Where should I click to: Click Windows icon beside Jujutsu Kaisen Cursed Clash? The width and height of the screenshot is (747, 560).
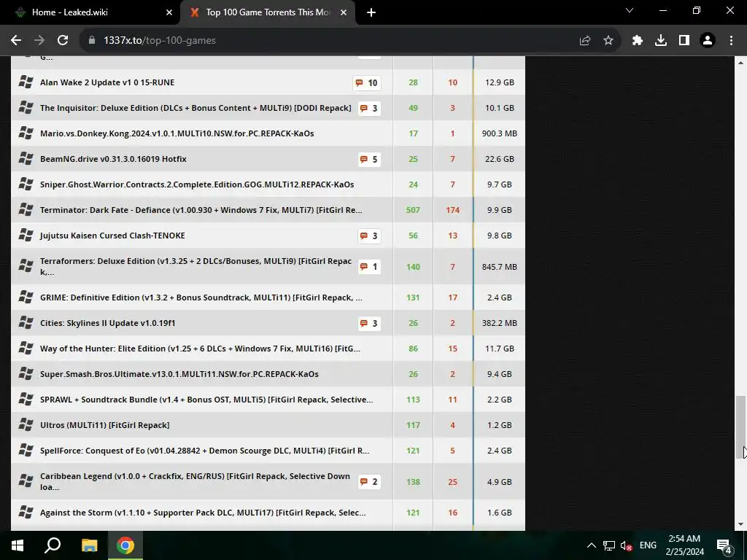coord(26,236)
